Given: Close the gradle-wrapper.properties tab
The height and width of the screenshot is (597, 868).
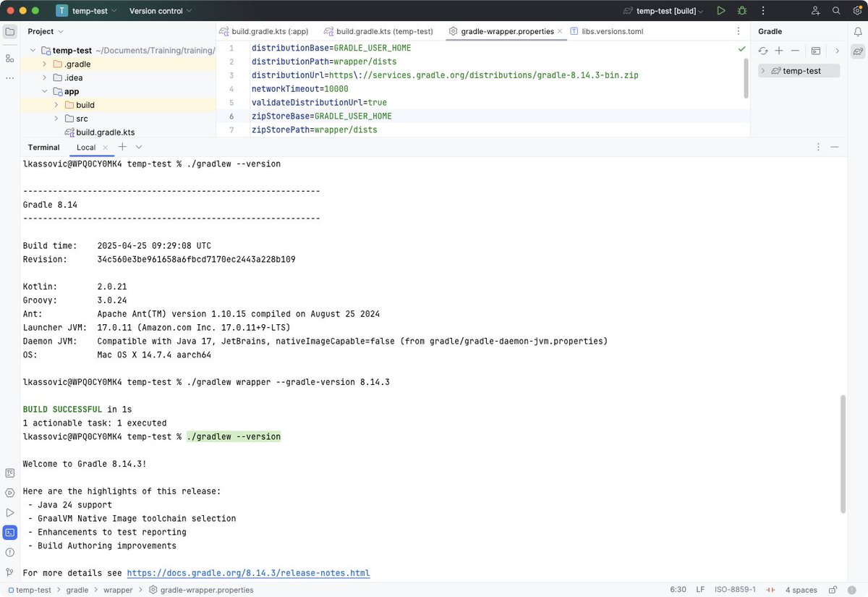Looking at the screenshot, I should pyautogui.click(x=561, y=31).
